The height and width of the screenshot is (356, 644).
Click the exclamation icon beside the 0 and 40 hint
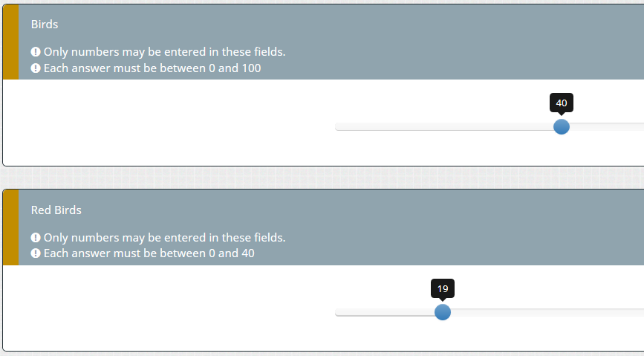tap(36, 254)
